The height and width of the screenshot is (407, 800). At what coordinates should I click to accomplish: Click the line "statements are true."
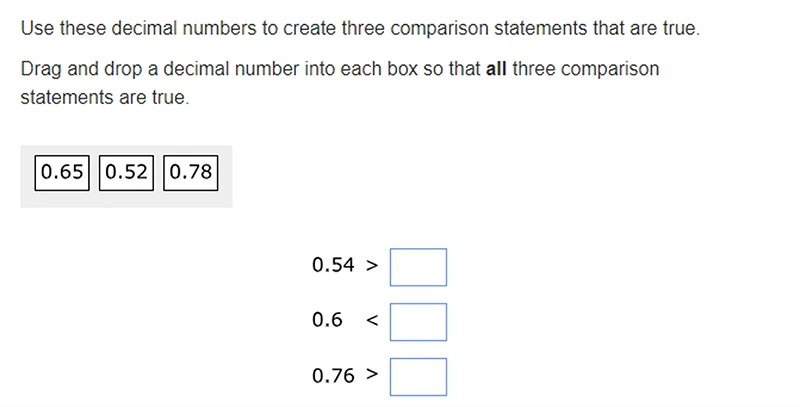coord(105,97)
